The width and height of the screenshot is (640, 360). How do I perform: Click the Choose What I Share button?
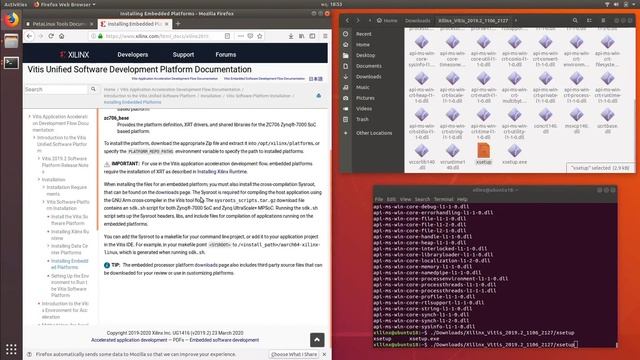pyautogui.click(x=294, y=354)
